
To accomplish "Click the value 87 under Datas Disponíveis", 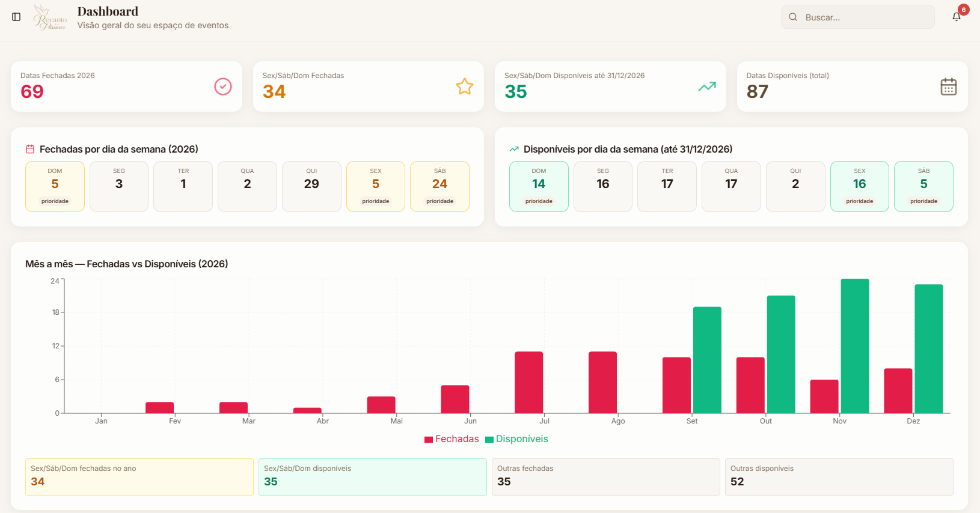I will click(758, 91).
